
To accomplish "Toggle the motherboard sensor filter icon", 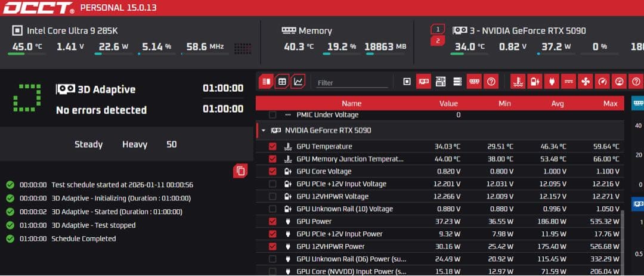I will [x=441, y=82].
